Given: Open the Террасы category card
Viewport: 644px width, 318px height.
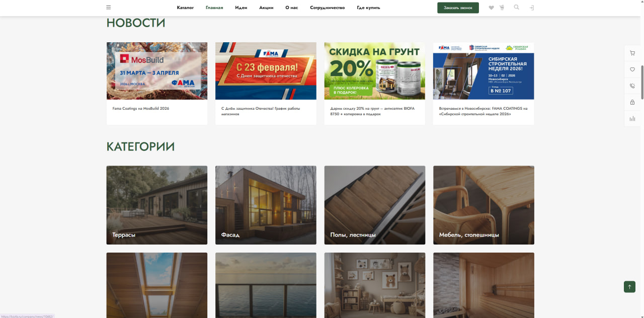Looking at the screenshot, I should (157, 205).
